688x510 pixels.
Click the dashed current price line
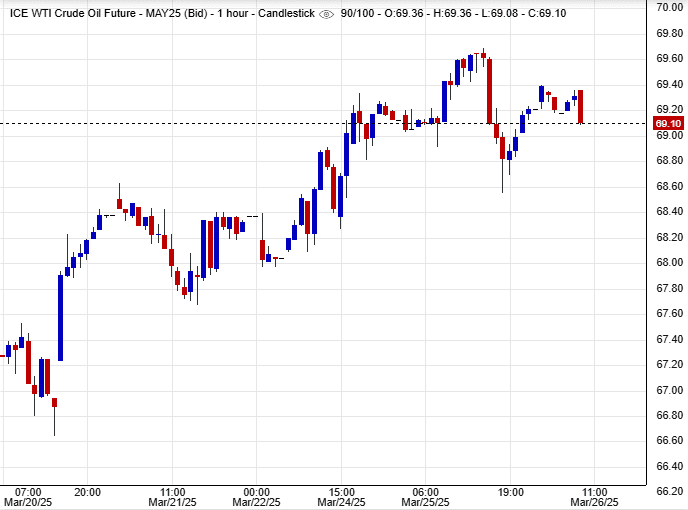300,123
